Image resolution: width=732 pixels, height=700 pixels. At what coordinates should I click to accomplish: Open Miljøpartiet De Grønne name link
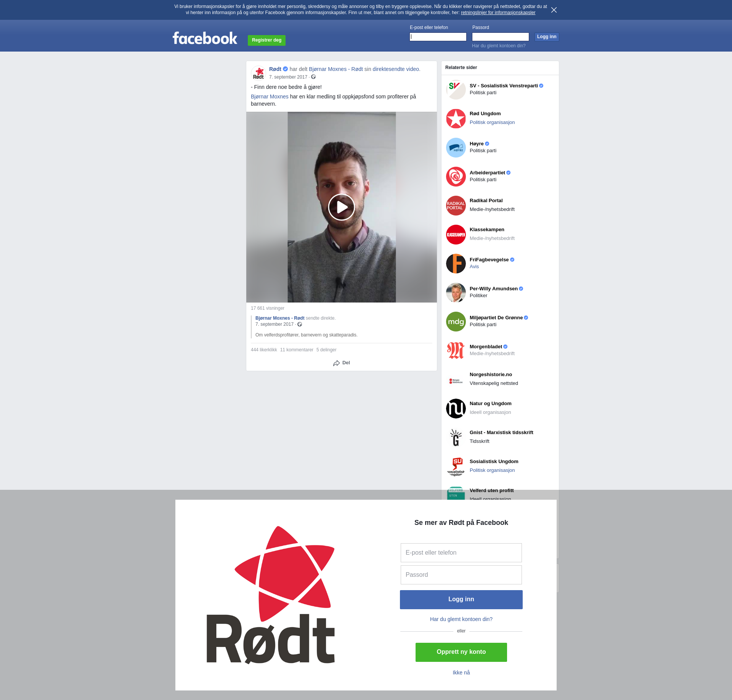[x=496, y=318]
